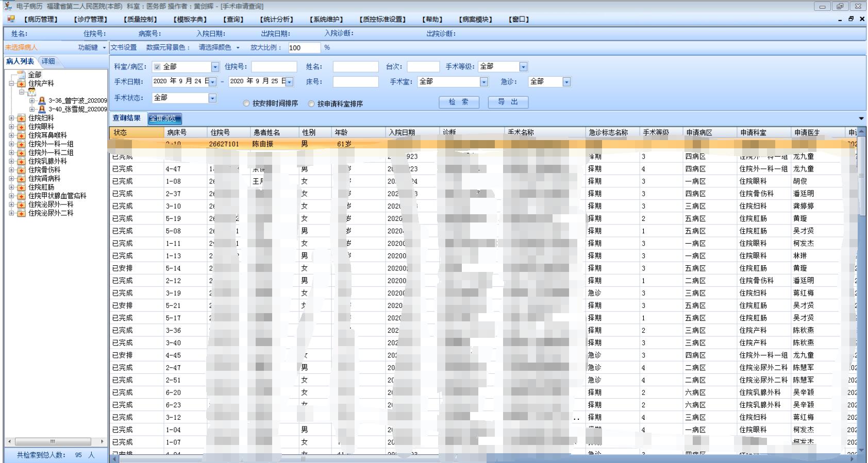Click the 住院甲状腺血管疝科 folder icon
The image size is (868, 463).
[x=21, y=196]
